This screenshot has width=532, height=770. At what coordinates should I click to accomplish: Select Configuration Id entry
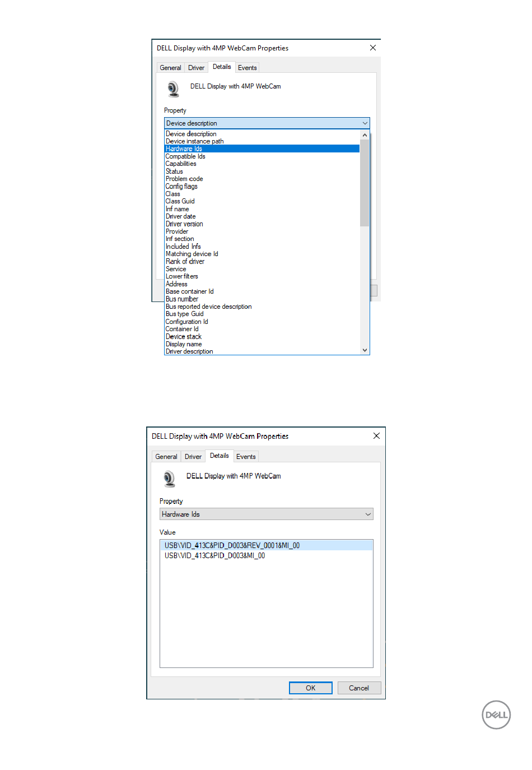coord(262,322)
